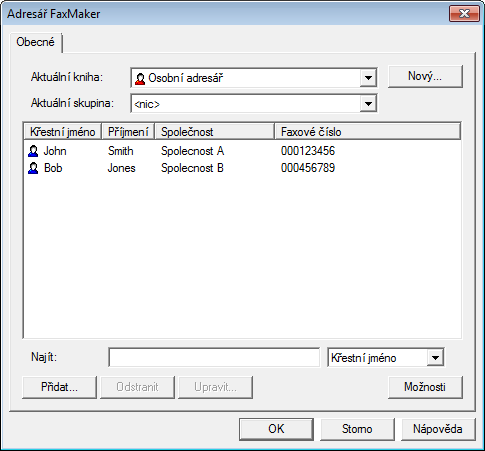Select fax number 000456789
The width and height of the screenshot is (485, 451).
[x=308, y=168]
